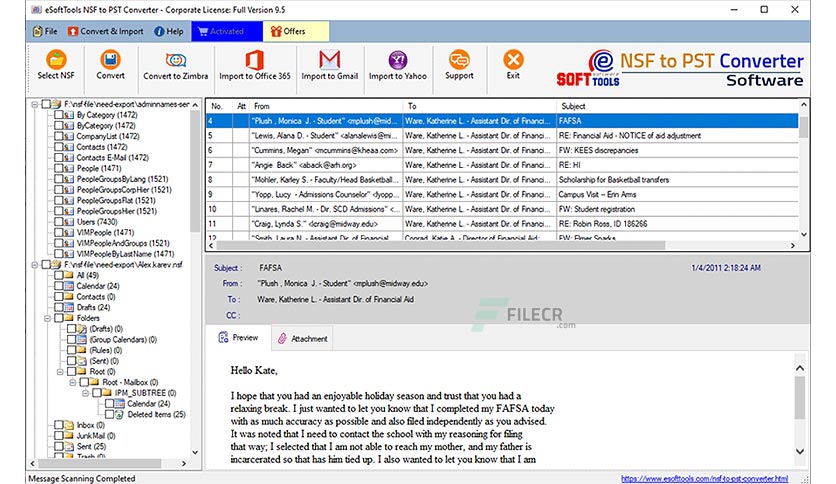The image size is (836, 484).
Task: Click email list scroll down arrow
Action: 804,234
